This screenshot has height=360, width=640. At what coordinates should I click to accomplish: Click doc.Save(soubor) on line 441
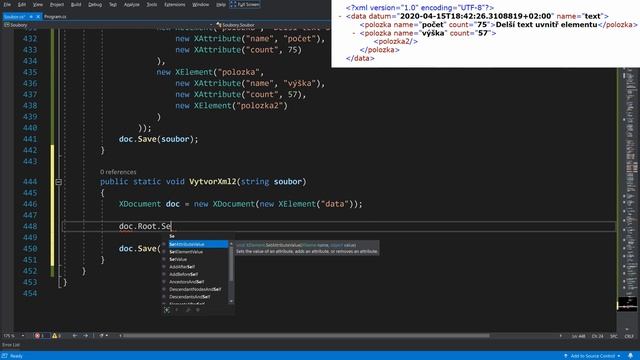tap(158, 139)
